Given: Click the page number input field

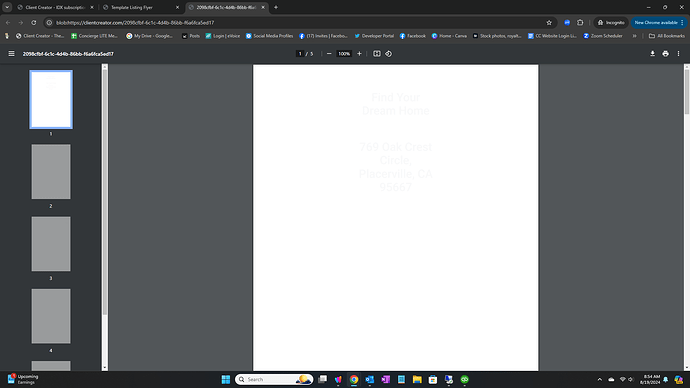Looking at the screenshot, I should click(x=300, y=54).
